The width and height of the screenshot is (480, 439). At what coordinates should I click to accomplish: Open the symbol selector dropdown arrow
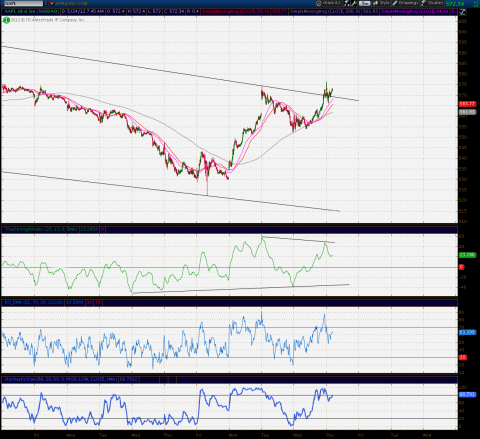[x=46, y=3]
